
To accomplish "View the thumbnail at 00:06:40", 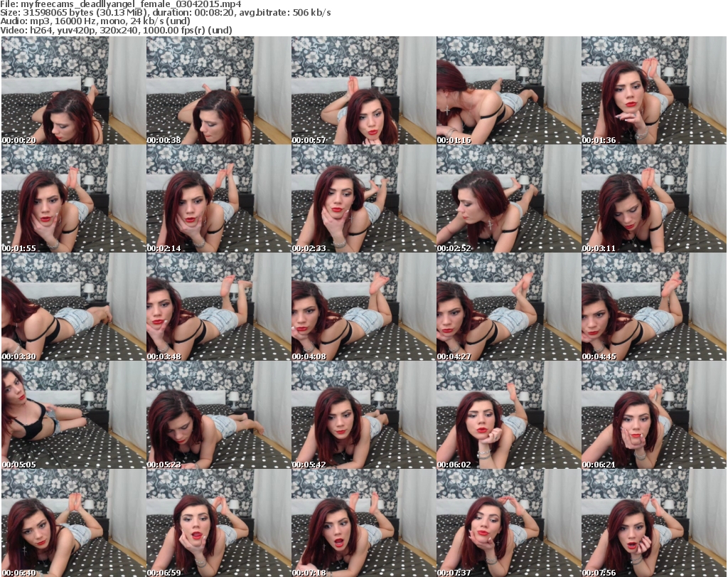I will [x=74, y=523].
